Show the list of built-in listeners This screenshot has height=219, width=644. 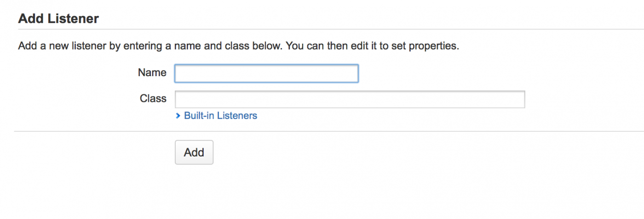220,116
